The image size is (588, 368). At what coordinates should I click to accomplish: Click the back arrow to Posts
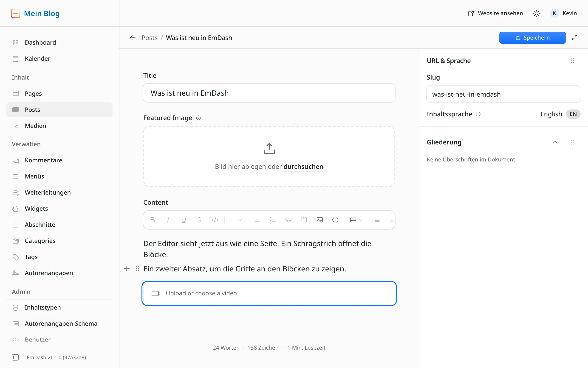[x=133, y=38]
